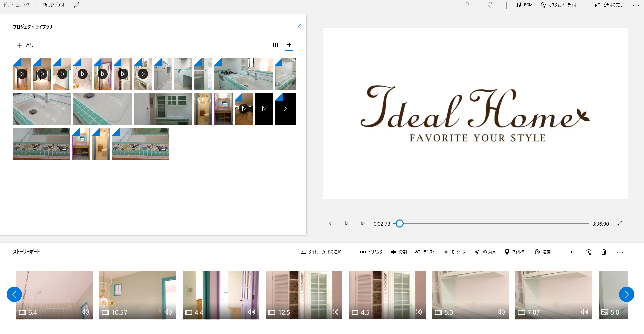Open the top-right more options menu
The height and width of the screenshot is (334, 644).
pyautogui.click(x=636, y=5)
